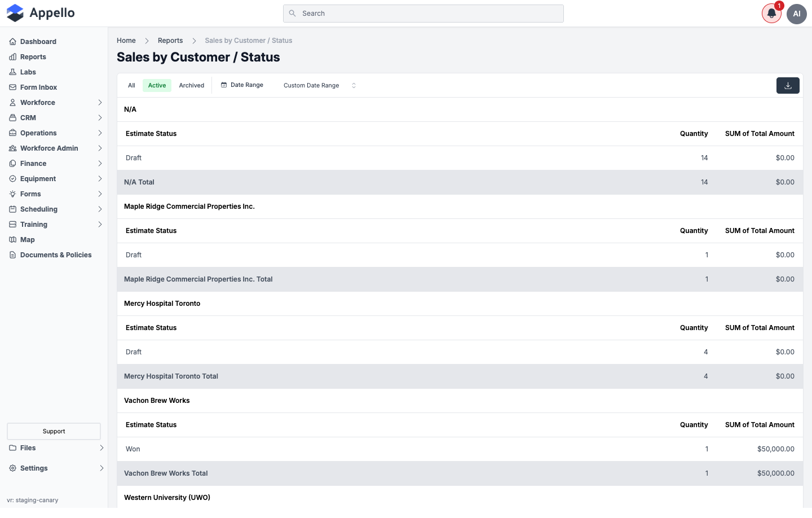This screenshot has width=812, height=518.
Task: Click the Workforce person icon
Action: click(12, 103)
